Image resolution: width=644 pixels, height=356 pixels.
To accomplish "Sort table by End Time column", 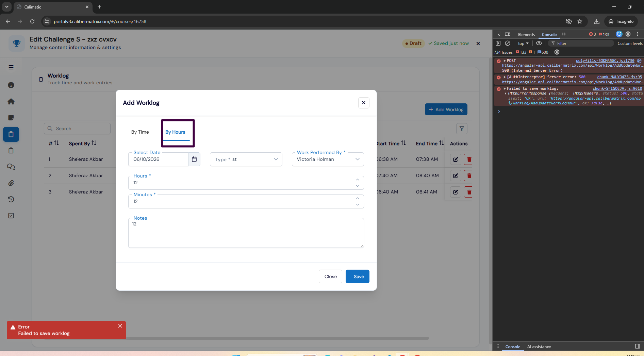I will pyautogui.click(x=430, y=143).
